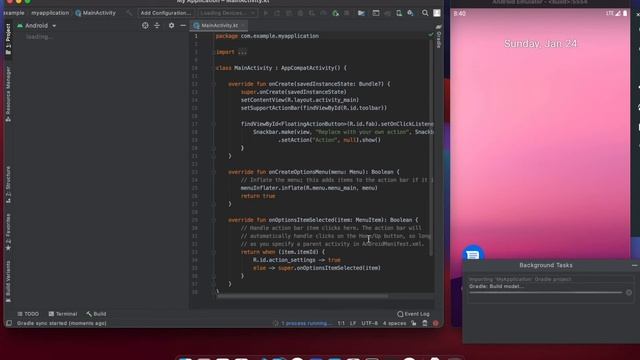Click the red error notification icon in status bar

pyautogui.click(x=436, y=323)
